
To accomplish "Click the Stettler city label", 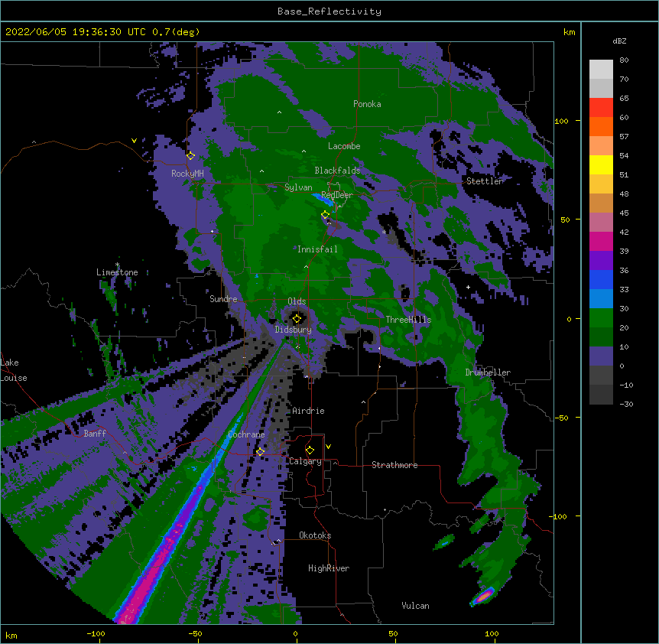I will tap(485, 181).
